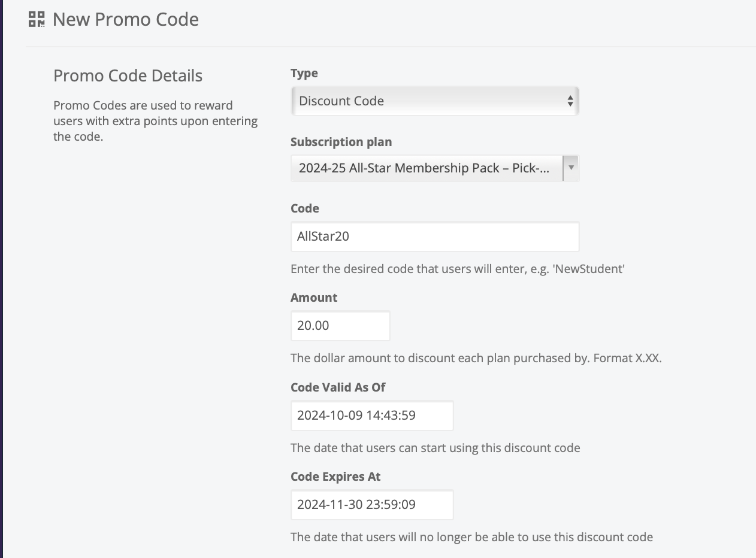Click the 'NewStudent' example hint text
The width and height of the screenshot is (756, 558).
[x=457, y=269]
